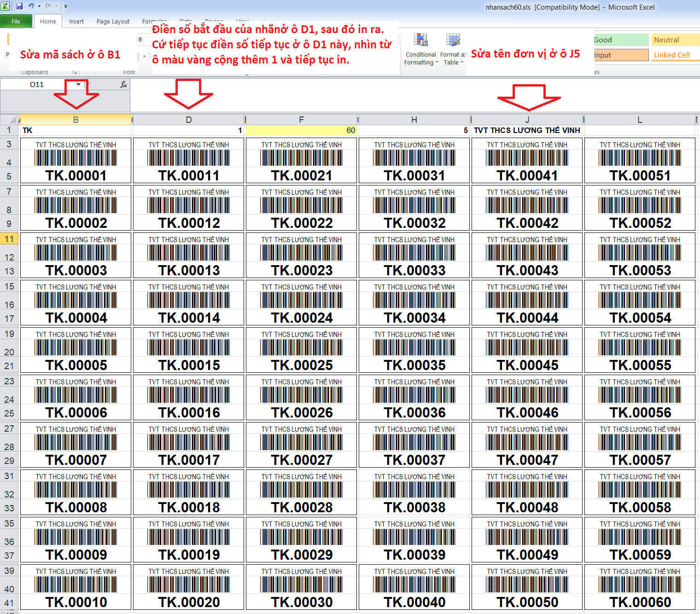Select row 1 header
The image size is (700, 614).
click(x=9, y=130)
